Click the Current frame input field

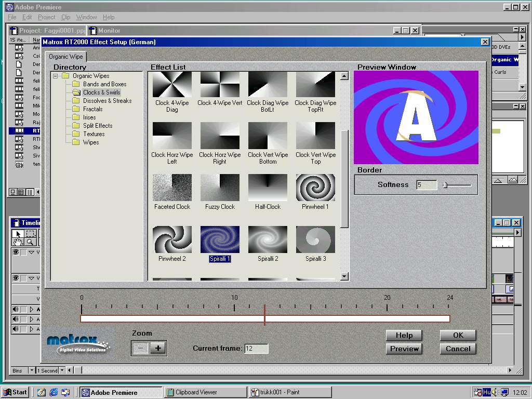point(256,349)
